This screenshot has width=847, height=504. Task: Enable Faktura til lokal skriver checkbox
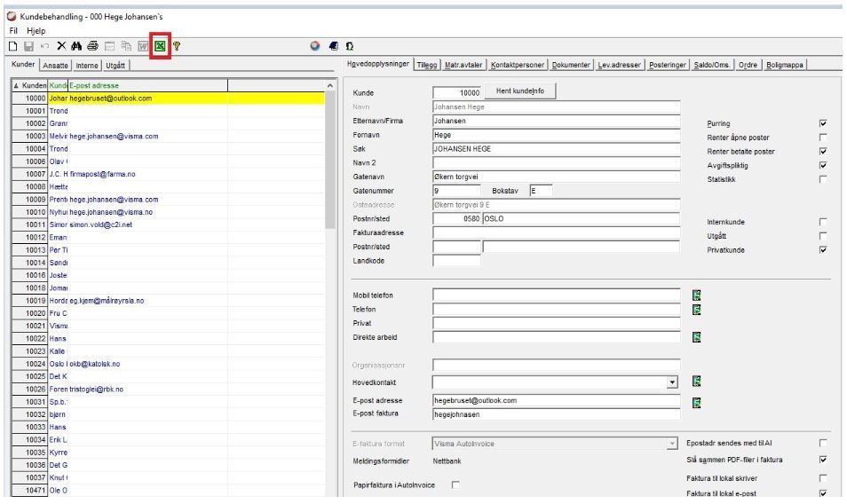[823, 478]
